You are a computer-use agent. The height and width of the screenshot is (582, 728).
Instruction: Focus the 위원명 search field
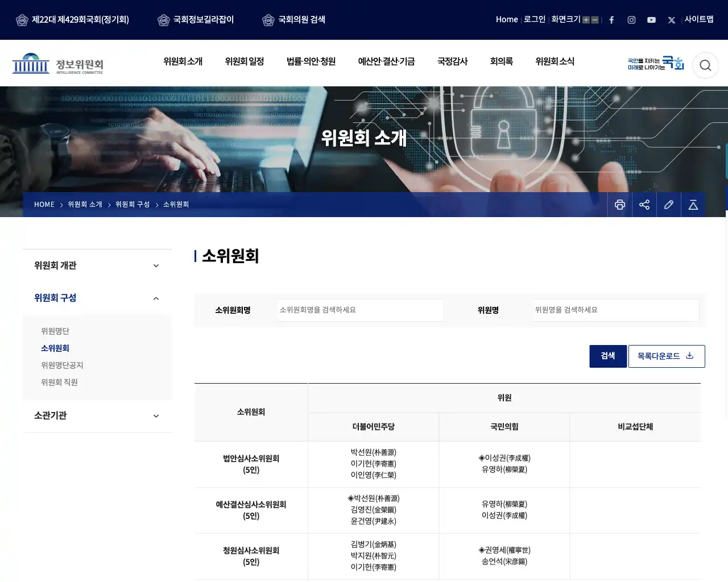pos(615,310)
